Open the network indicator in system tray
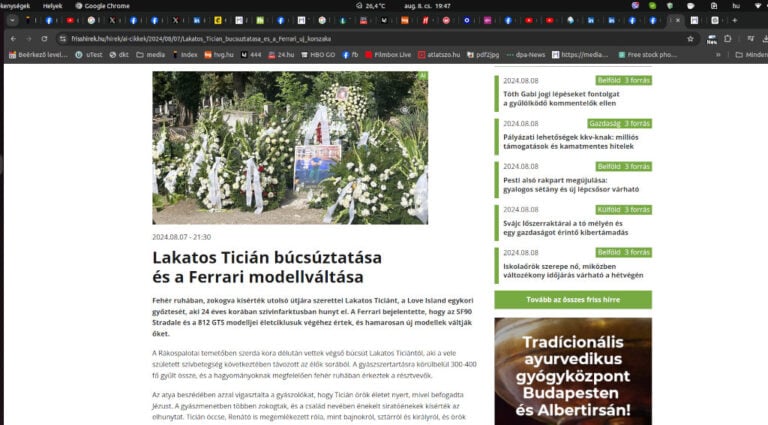The width and height of the screenshot is (768, 425). [758, 6]
